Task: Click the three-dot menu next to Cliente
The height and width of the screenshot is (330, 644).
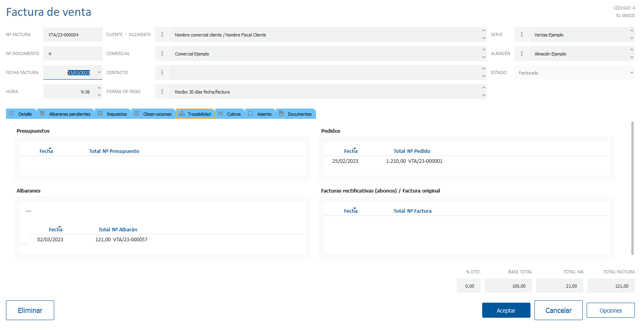Action: tap(162, 34)
